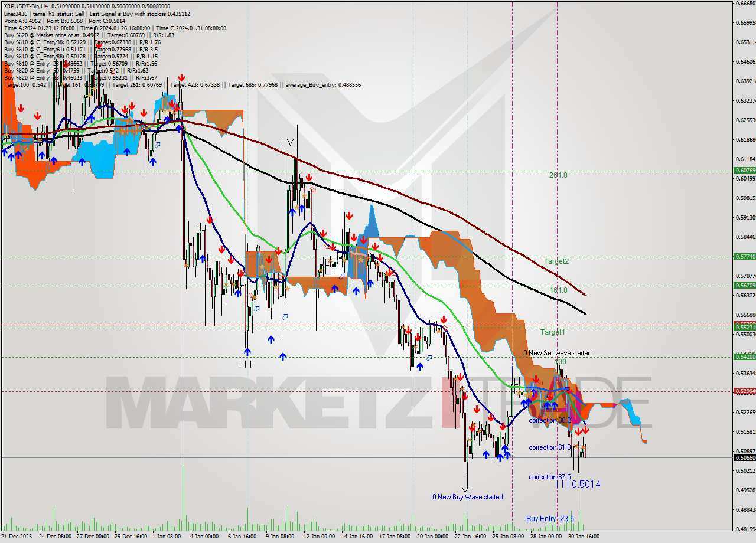Click the '12 Jan 00:00' time axis label
This screenshot has height=543, width=756.
319,537
